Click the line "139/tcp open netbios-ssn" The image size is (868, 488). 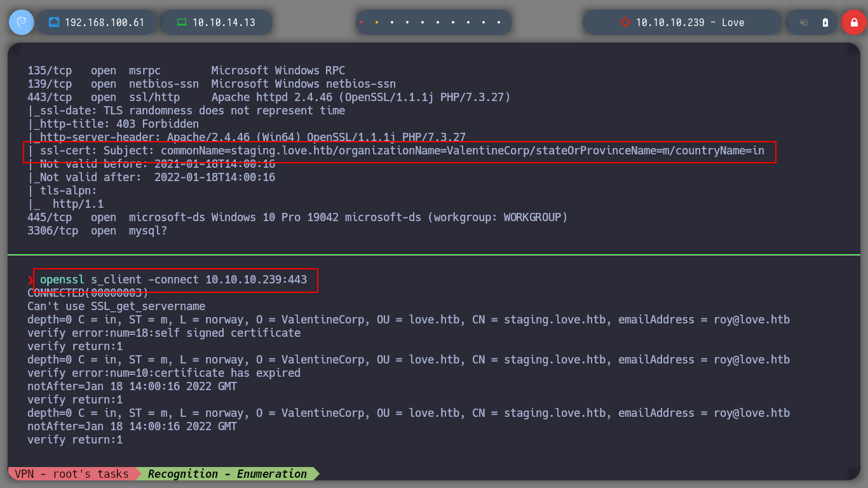212,84
